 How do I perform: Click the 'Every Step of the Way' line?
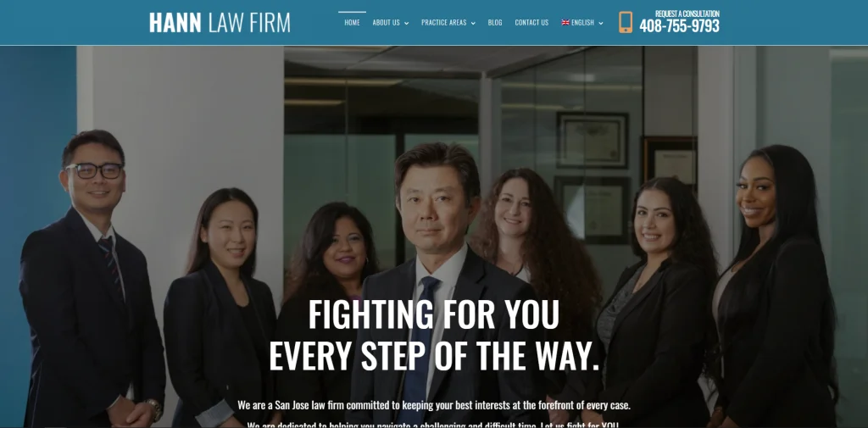[434, 356]
